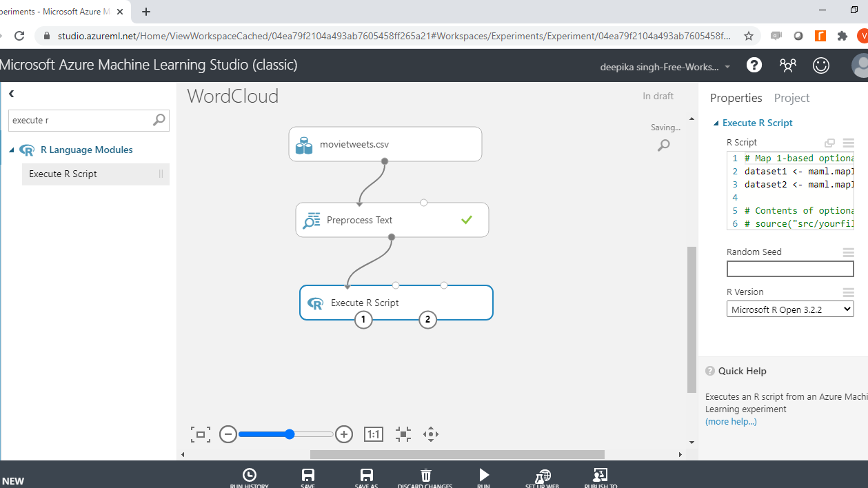Open the user account avatar
The width and height of the screenshot is (868, 488).
coord(860,65)
